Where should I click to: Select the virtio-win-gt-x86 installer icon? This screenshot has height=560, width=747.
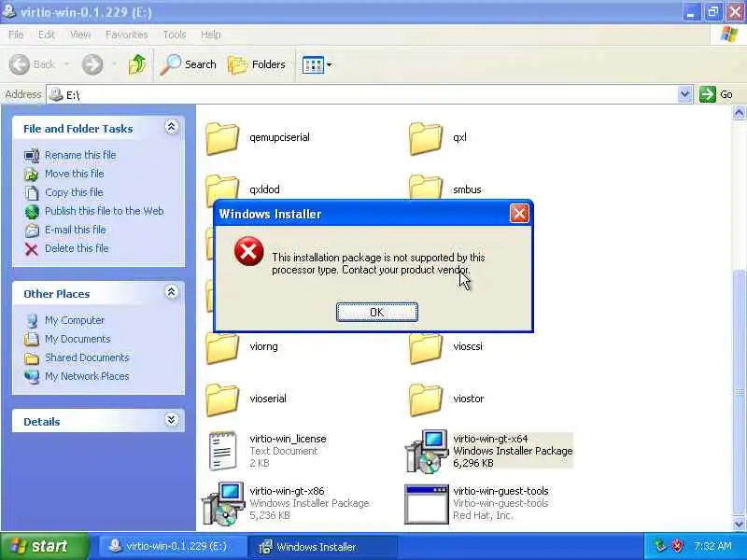pyautogui.click(x=223, y=503)
